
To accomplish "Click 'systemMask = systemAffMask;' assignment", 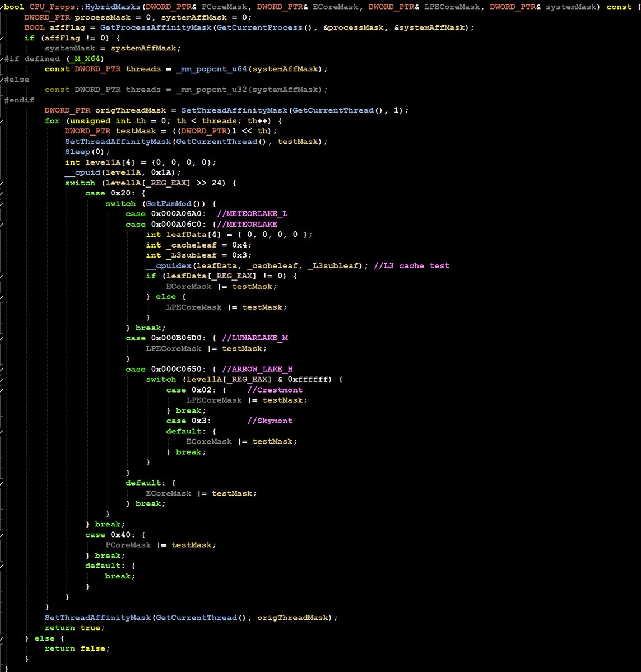I will (x=113, y=48).
